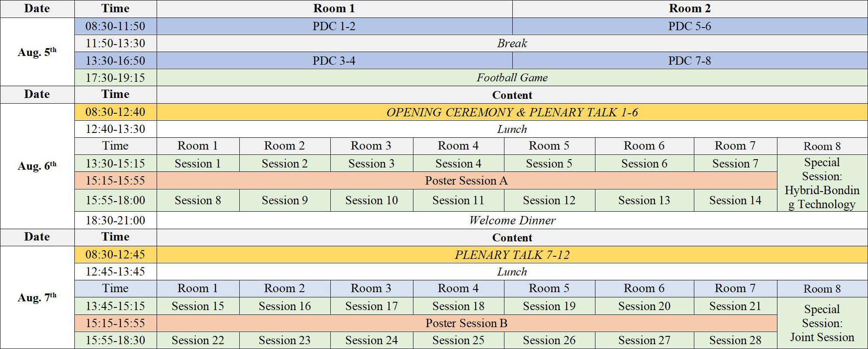Click the Poster Session A row
The height and width of the screenshot is (349, 868).
tap(467, 180)
